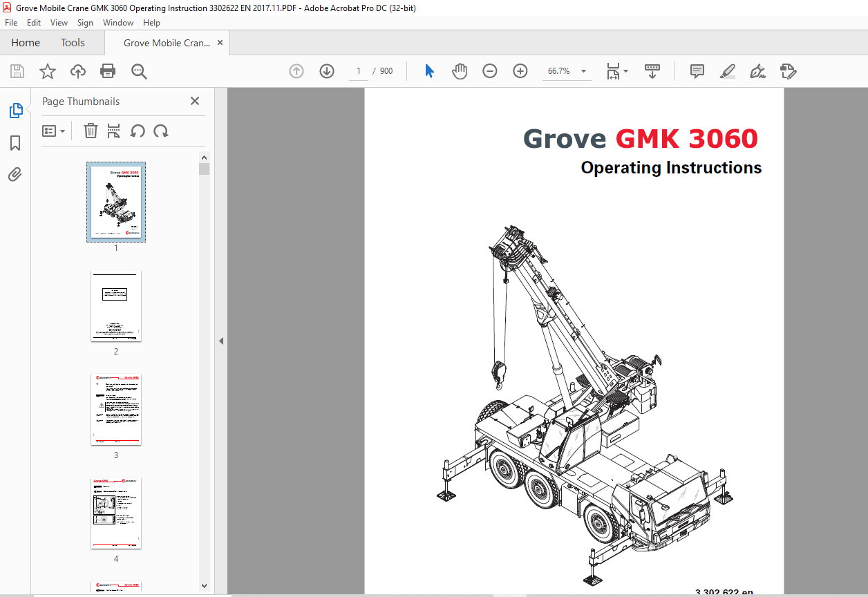Select page 1 thumbnail
The image size is (868, 597).
tap(116, 202)
